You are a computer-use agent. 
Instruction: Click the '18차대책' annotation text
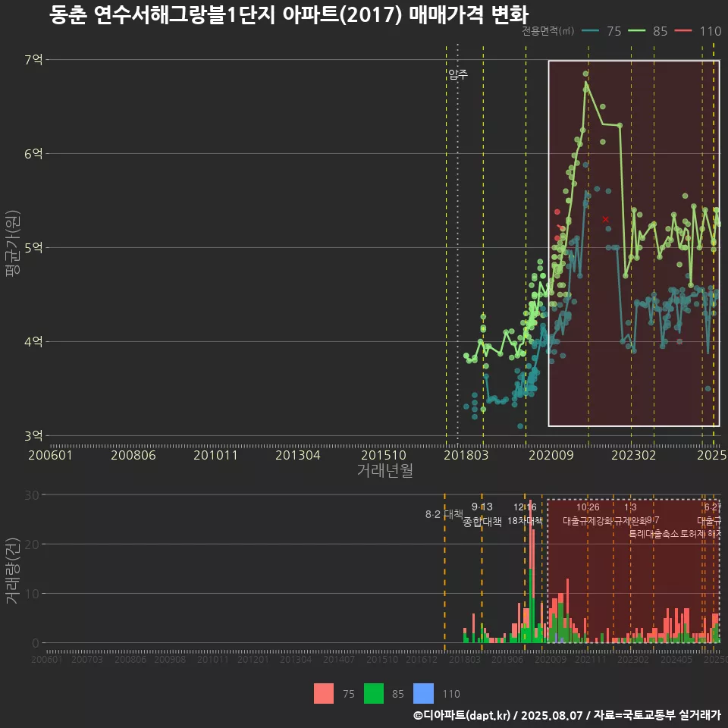click(525, 520)
